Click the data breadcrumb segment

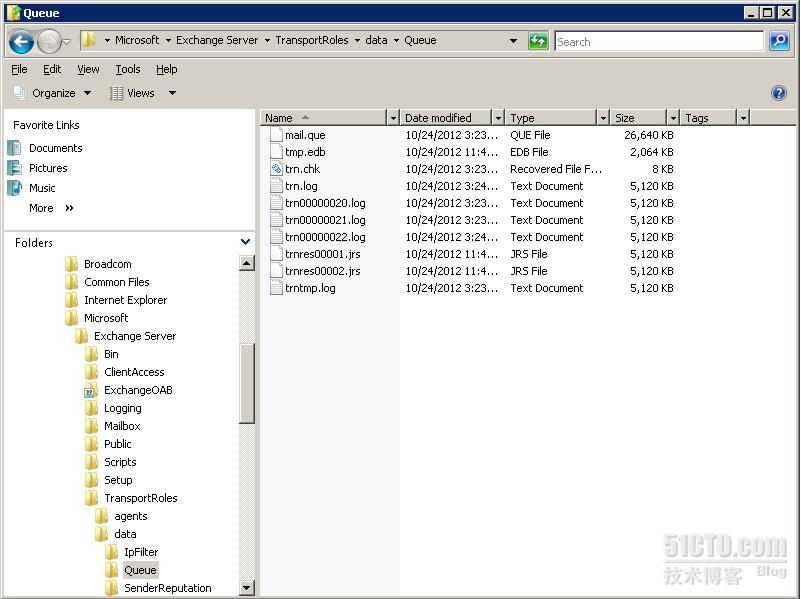(x=376, y=40)
